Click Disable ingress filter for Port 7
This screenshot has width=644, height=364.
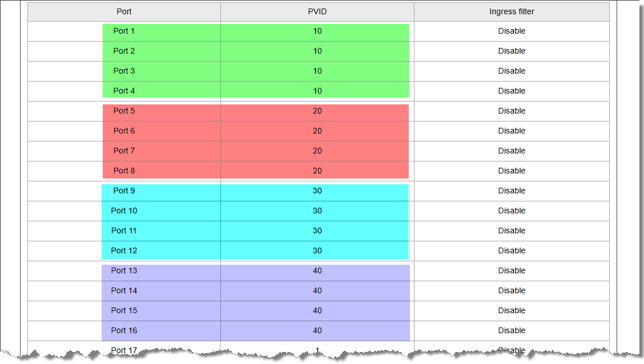point(512,151)
